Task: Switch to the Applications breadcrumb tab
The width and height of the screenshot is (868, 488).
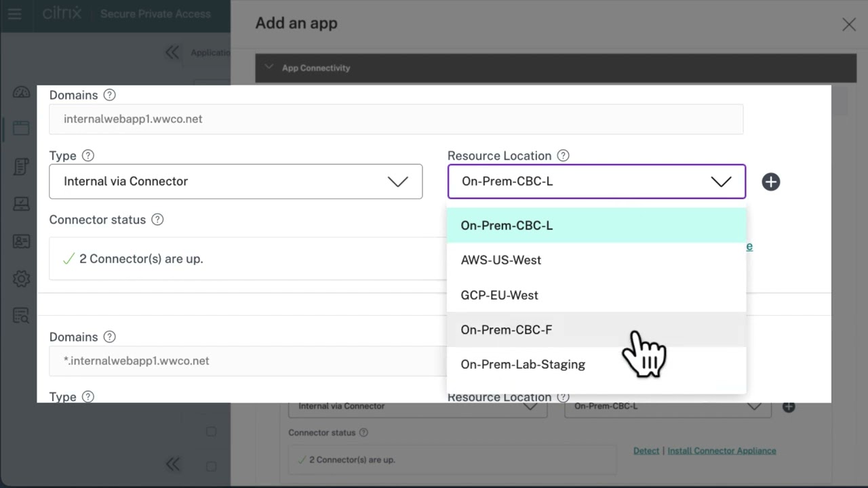Action: 210,52
